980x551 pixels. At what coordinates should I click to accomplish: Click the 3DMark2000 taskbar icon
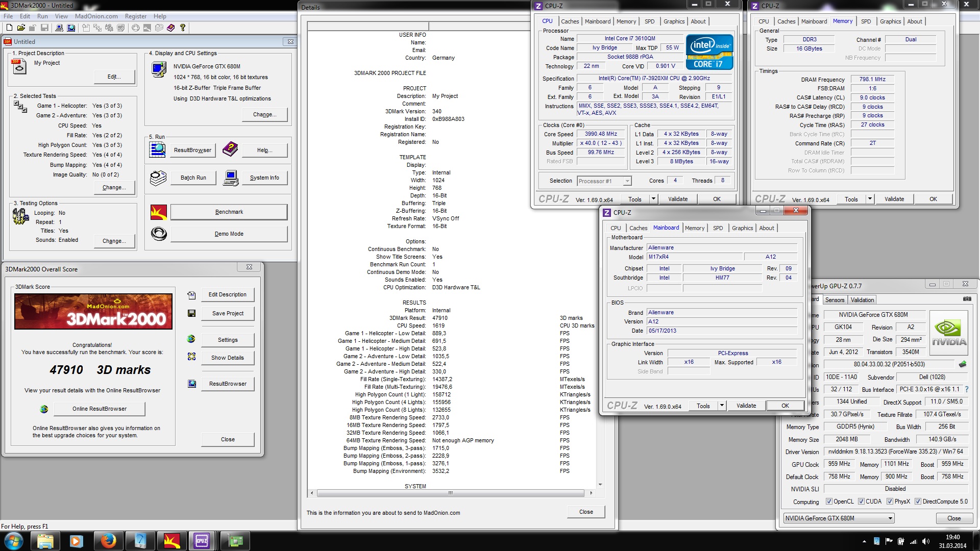171,541
